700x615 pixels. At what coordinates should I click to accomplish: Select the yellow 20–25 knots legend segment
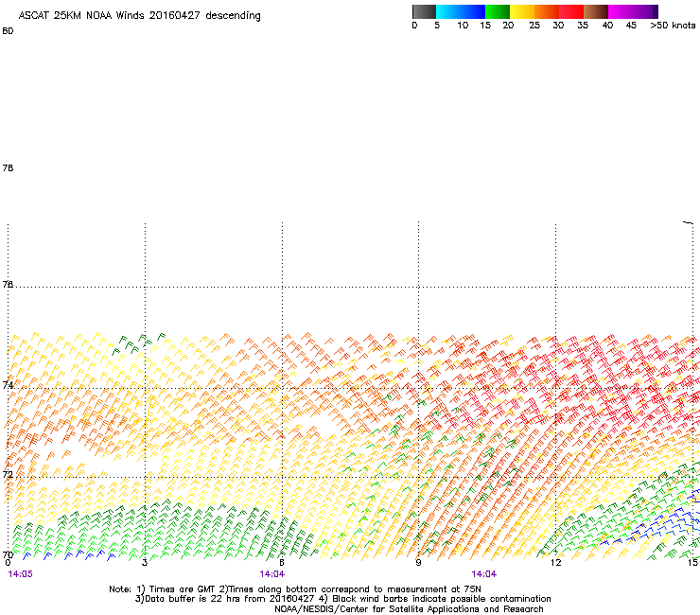pyautogui.click(x=522, y=11)
